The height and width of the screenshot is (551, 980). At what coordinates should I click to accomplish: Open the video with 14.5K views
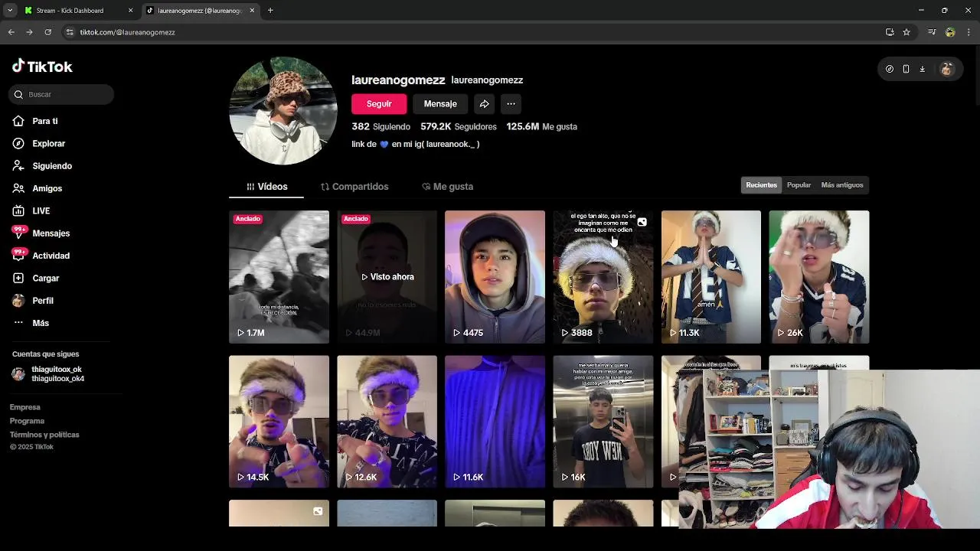[x=279, y=422]
